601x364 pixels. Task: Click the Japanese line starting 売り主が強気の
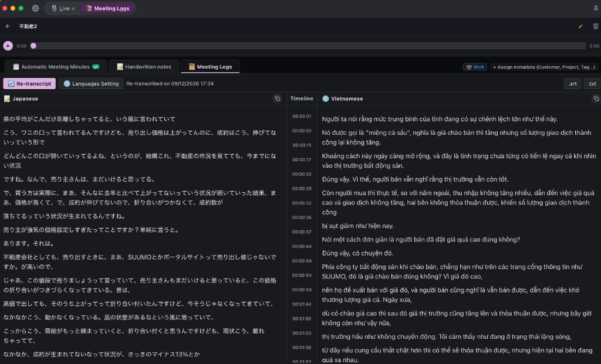(x=91, y=230)
